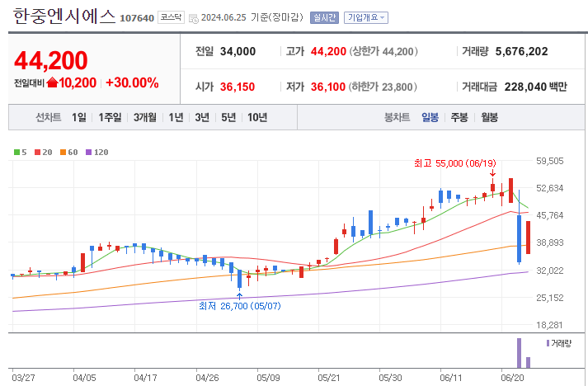Image resolution: width=588 pixels, height=386 pixels.
Task: Click the 04/26 date axis label
Action: pyautogui.click(x=207, y=378)
